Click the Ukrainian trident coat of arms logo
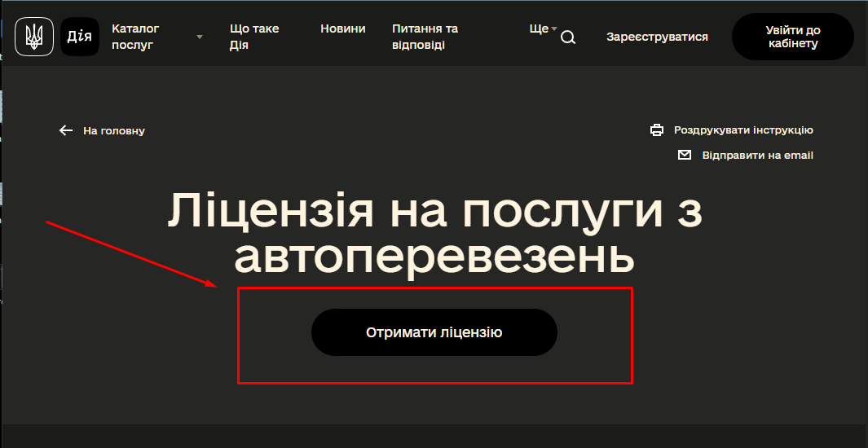 click(x=34, y=37)
